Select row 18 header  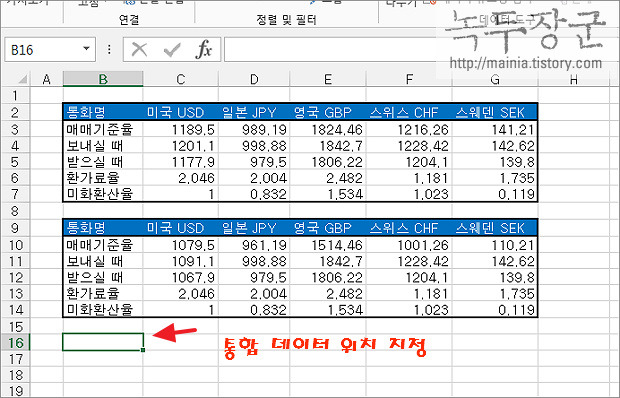15,375
